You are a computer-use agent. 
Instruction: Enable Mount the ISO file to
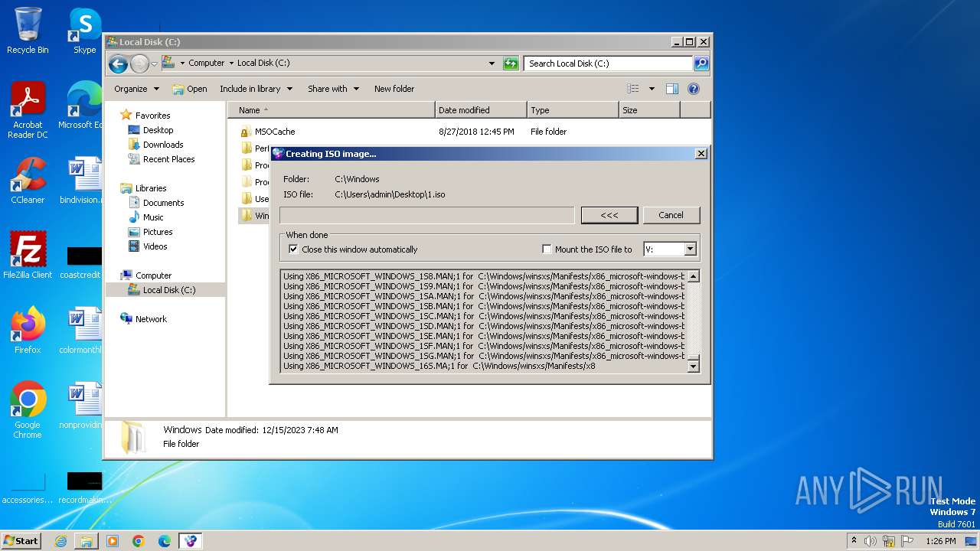[x=547, y=249]
